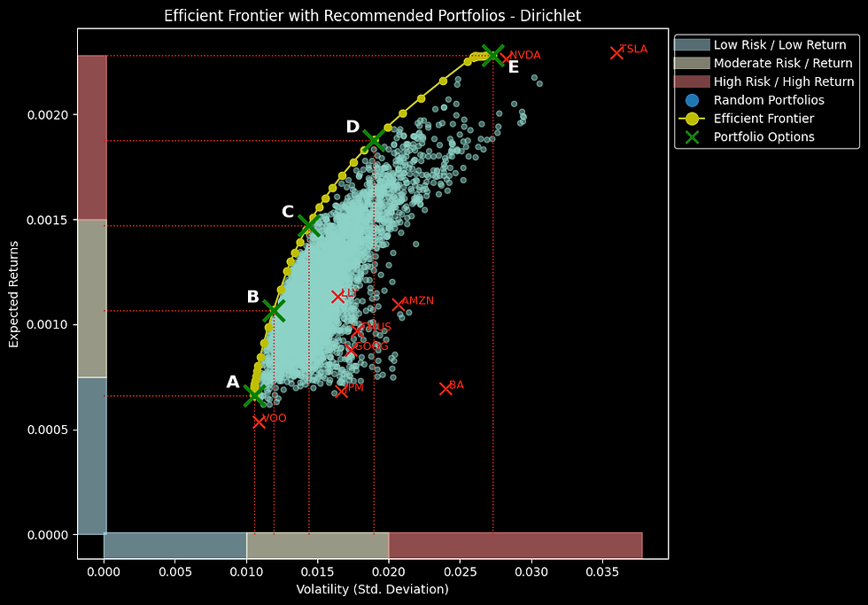Click the BA stock marker
Screen dimensions: 868x605
446,387
